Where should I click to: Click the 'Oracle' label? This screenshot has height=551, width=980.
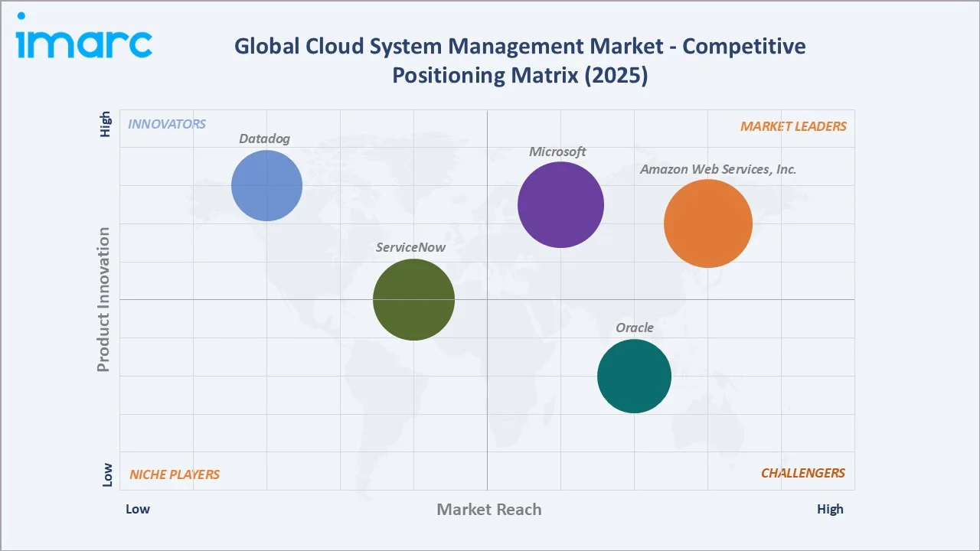[x=635, y=328]
